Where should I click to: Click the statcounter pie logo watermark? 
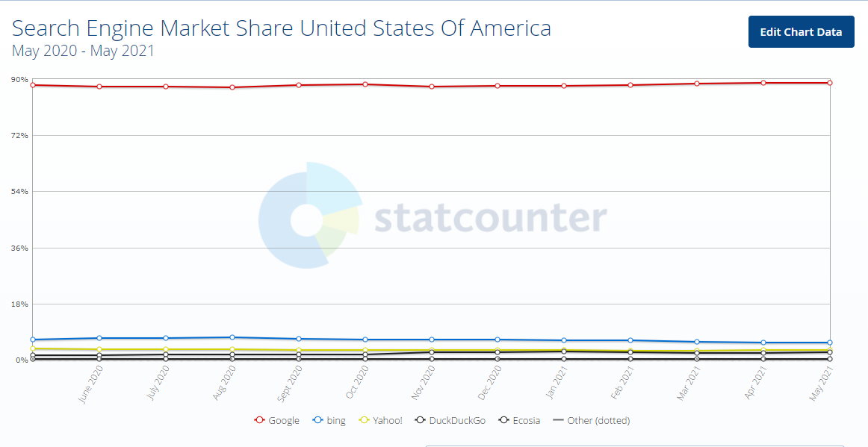click(309, 216)
